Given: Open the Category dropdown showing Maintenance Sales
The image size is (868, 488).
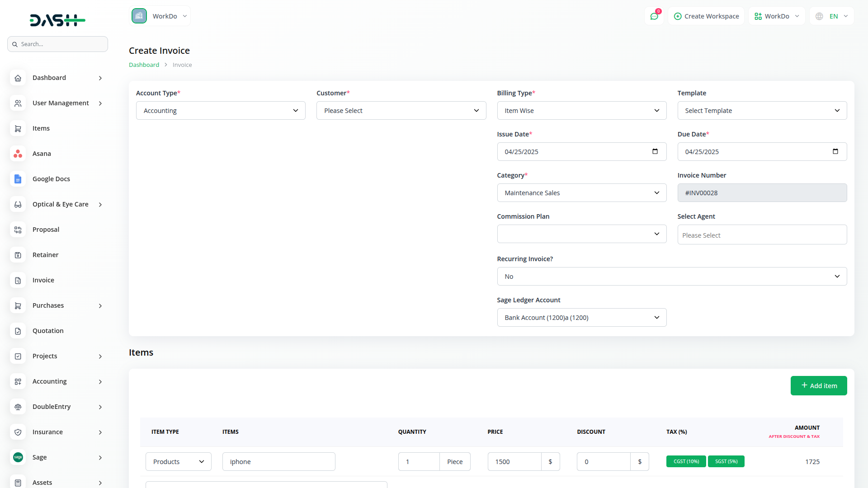Looking at the screenshot, I should [581, 193].
